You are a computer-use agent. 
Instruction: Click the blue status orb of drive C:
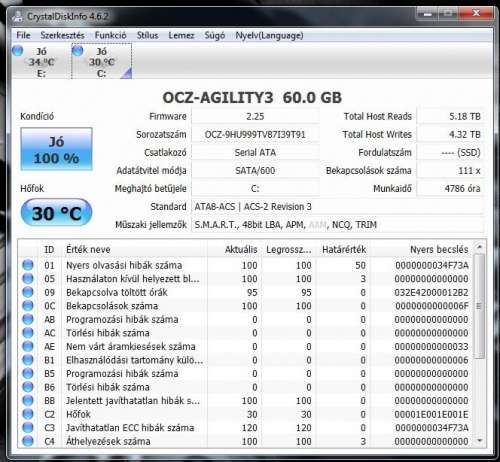click(78, 51)
